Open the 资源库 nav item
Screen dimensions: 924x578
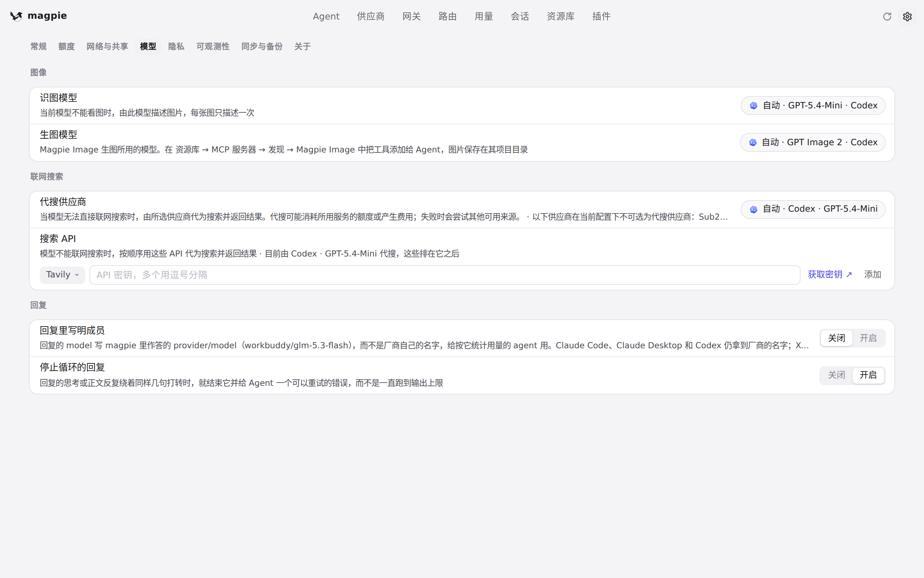[x=561, y=17]
